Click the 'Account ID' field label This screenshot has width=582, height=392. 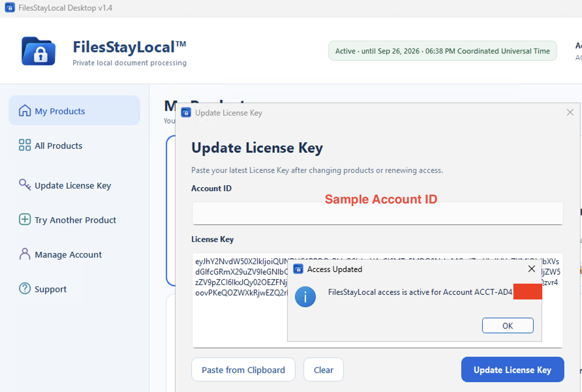coord(211,188)
